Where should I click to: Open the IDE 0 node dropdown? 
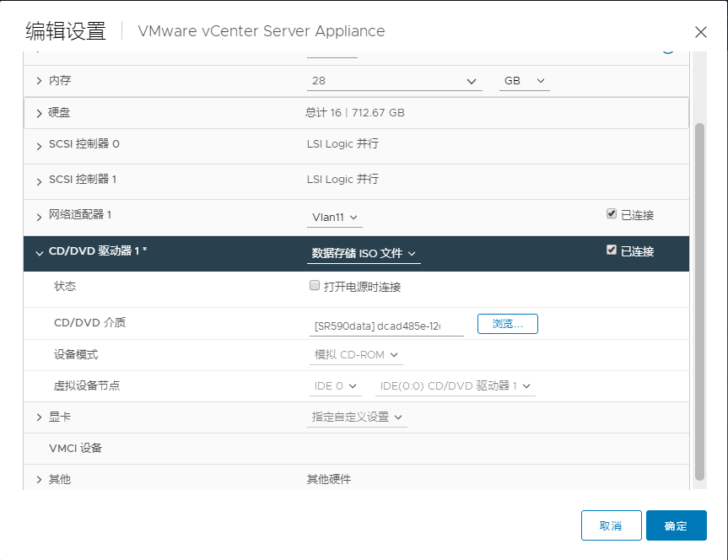click(335, 386)
